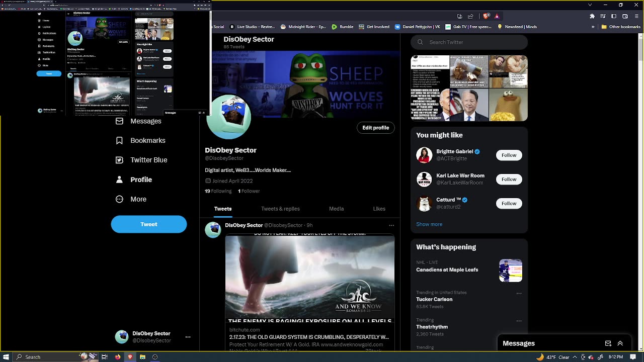Image resolution: width=644 pixels, height=362 pixels.
Task: Open the Brave wallet icon
Action: pos(625,16)
